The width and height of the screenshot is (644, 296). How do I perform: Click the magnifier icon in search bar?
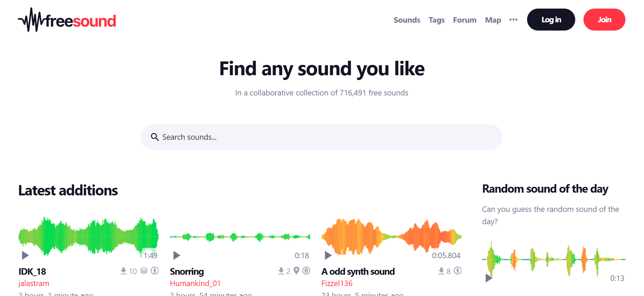point(155,137)
